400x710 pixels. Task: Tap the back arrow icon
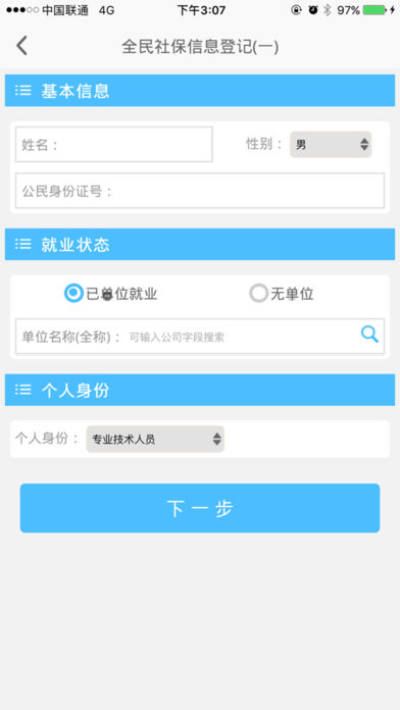(x=22, y=46)
